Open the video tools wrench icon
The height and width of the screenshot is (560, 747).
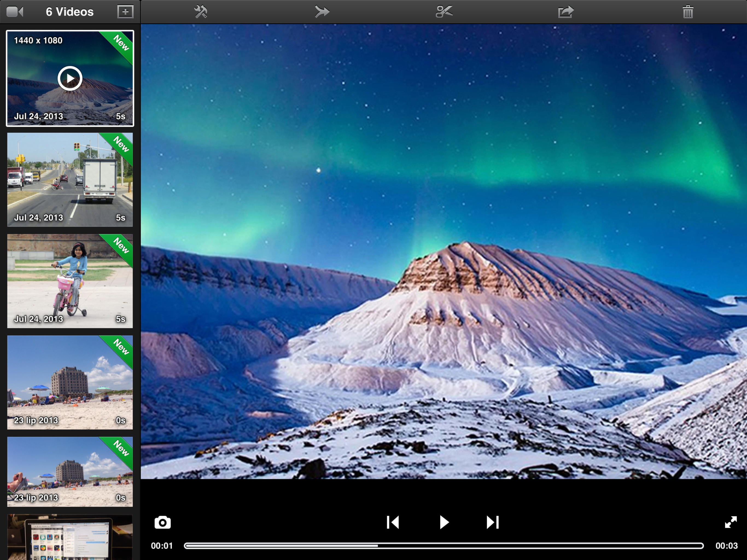tap(201, 12)
